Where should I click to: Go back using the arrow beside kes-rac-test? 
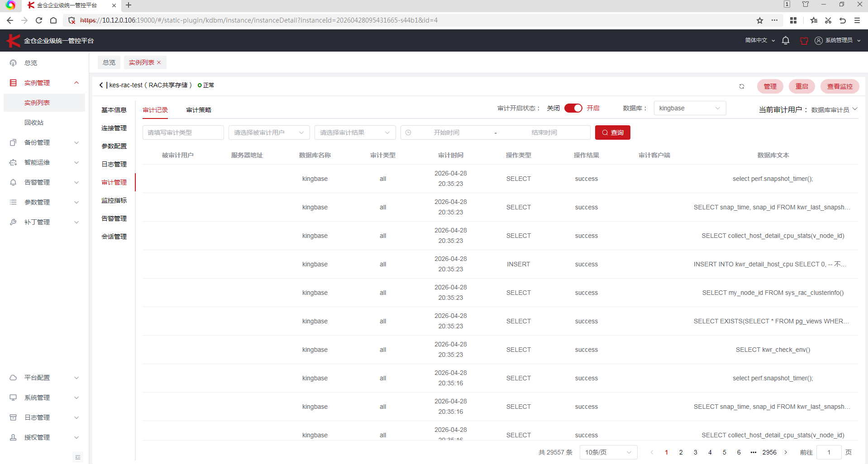tap(101, 85)
